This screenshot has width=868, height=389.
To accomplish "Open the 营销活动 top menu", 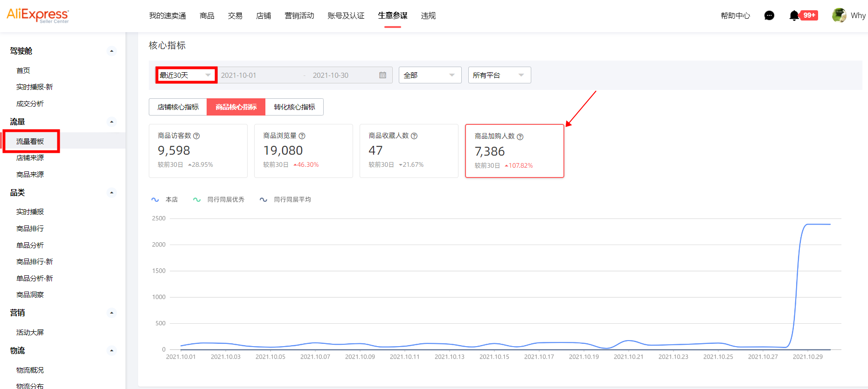I will [x=299, y=16].
